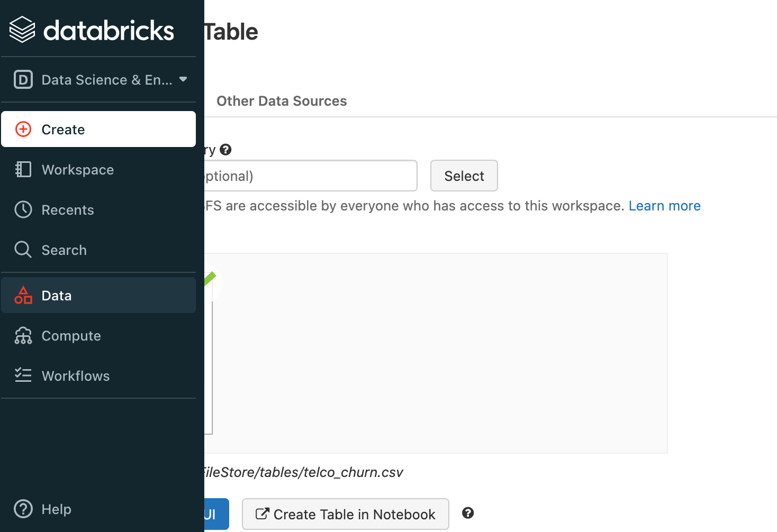Image resolution: width=777 pixels, height=532 pixels.
Task: Expand the Data Science & Engineering persona dropdown
Action: click(x=183, y=79)
